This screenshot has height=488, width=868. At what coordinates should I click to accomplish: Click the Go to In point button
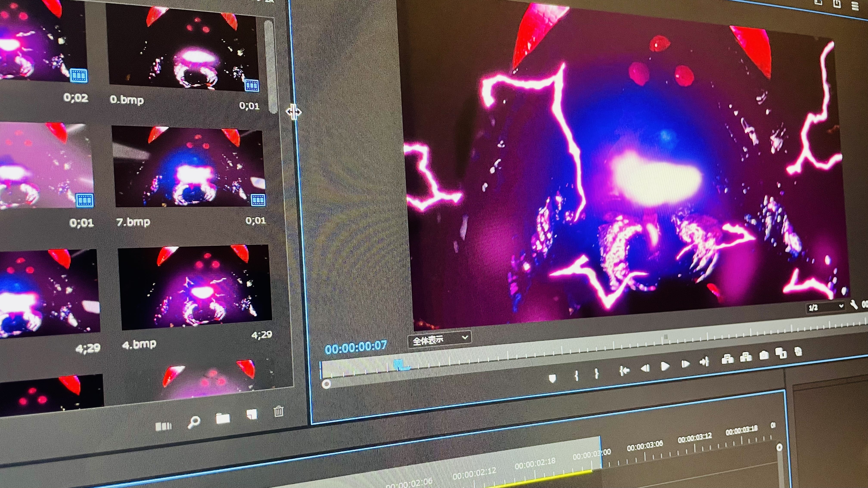coord(624,371)
